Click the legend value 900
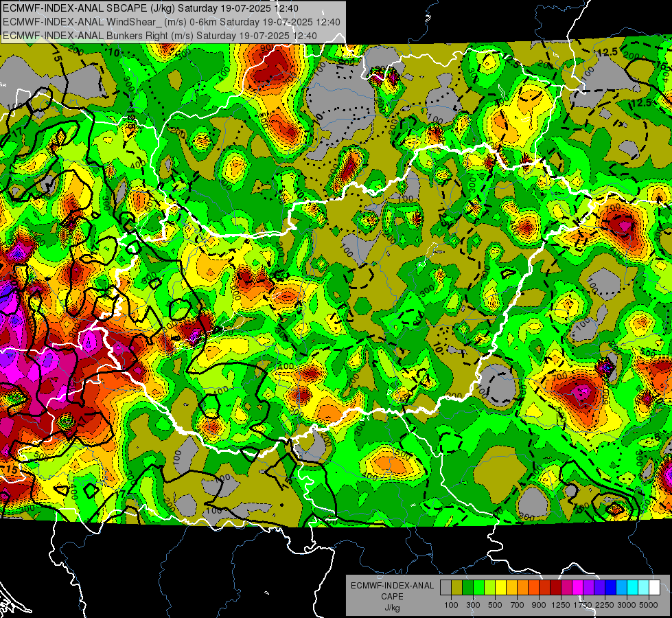 (539, 605)
